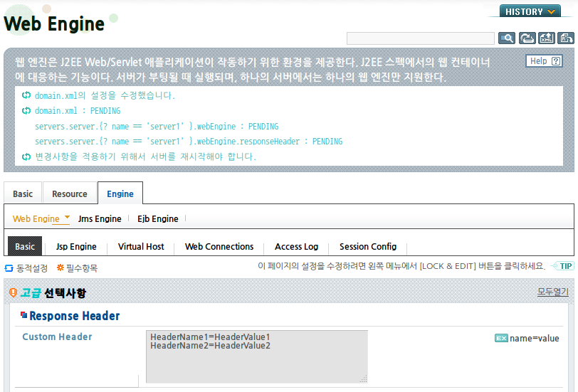
Task: Click the XML export icon
Action: coord(547,38)
